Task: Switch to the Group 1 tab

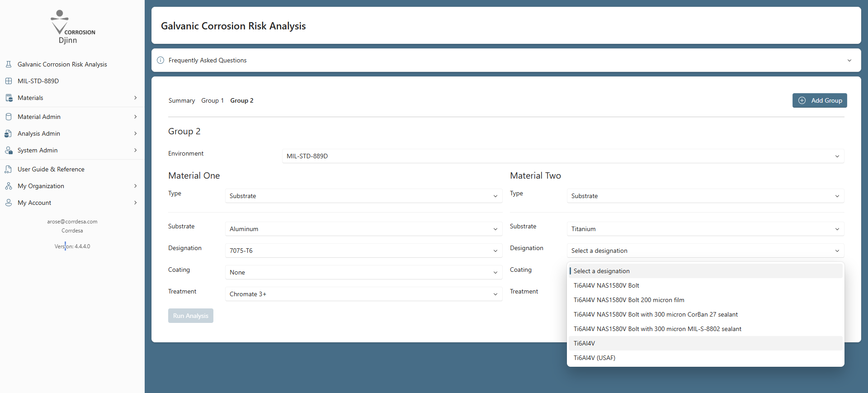Action: point(212,100)
